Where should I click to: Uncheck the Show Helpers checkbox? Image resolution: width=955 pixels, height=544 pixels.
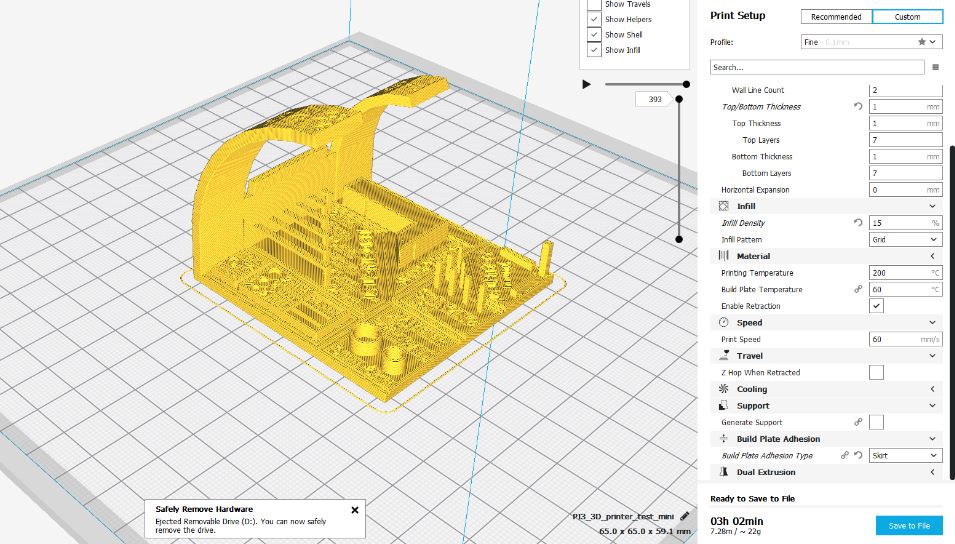[594, 19]
